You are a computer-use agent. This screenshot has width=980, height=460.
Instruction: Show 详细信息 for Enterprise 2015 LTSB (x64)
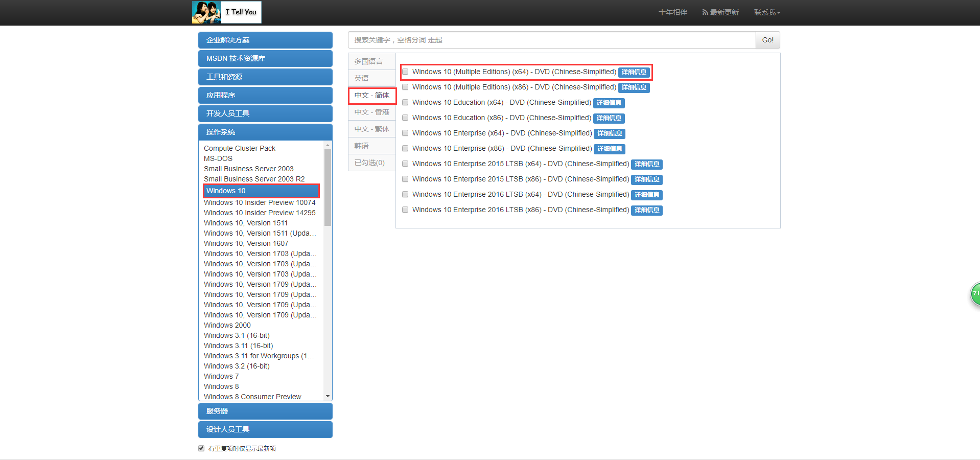[x=647, y=164]
